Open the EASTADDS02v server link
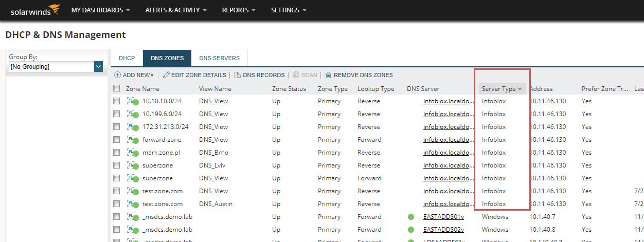The image size is (644, 242). coord(443,230)
